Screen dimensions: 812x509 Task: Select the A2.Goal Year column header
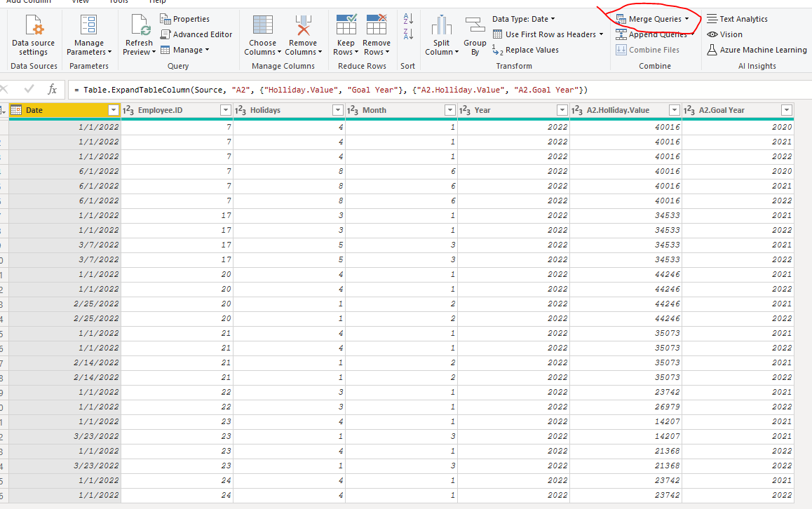[738, 110]
